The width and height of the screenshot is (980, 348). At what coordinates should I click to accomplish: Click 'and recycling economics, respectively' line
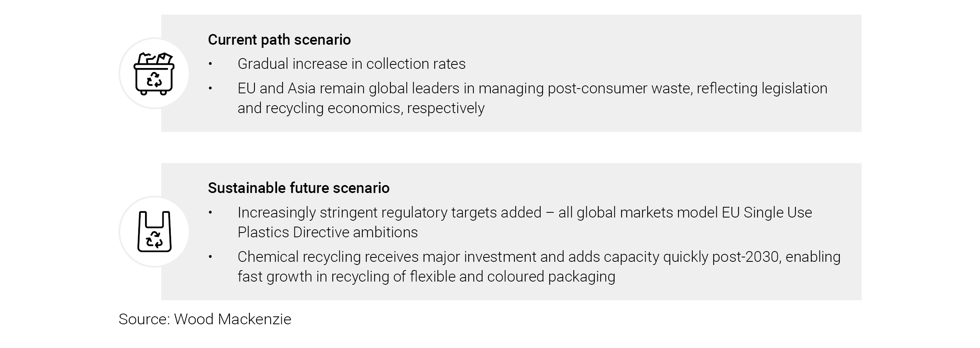[360, 108]
